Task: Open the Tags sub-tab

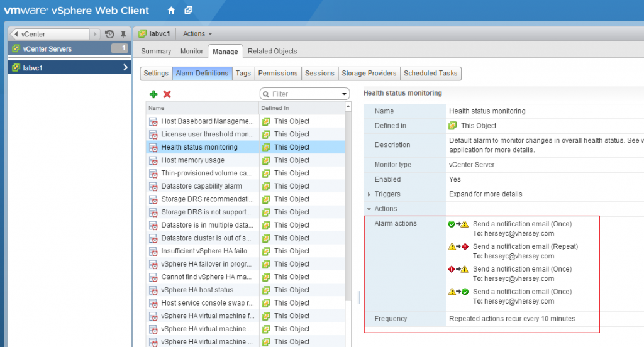Action: pos(243,73)
